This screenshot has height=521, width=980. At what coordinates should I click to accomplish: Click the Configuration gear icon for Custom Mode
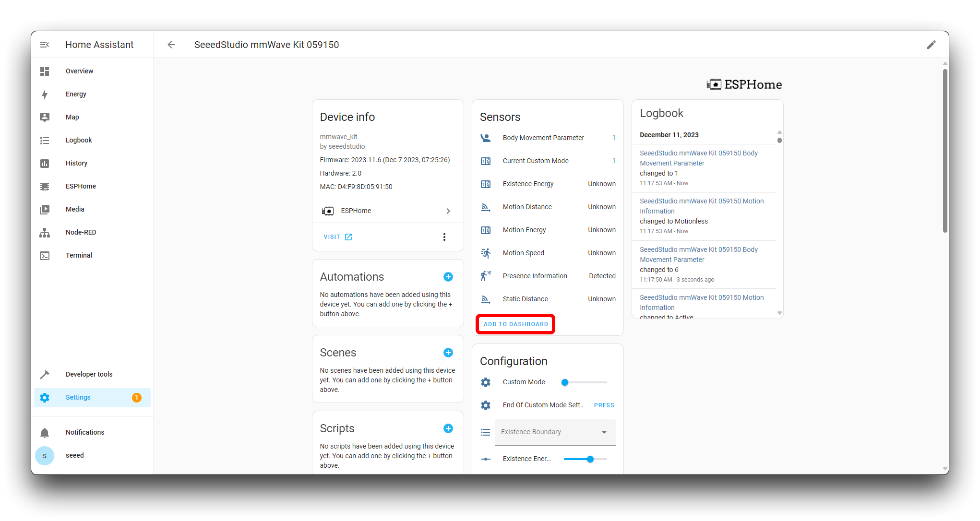point(486,382)
